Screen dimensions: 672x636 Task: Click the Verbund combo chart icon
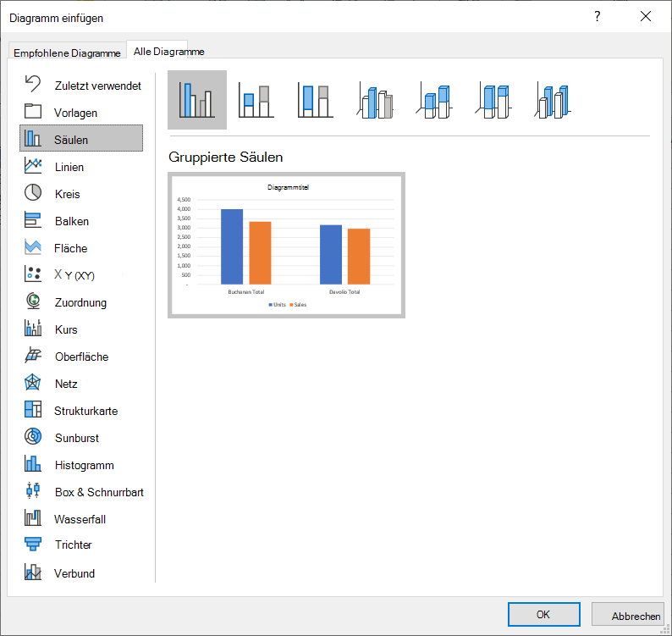[33, 572]
